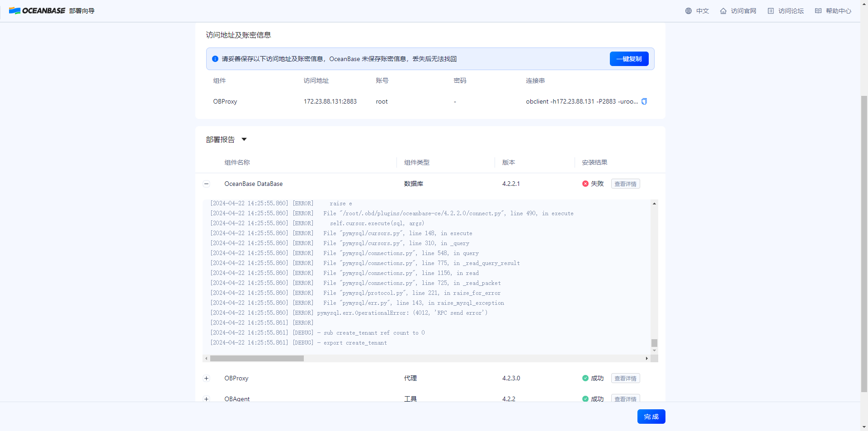Viewport: 868px width, 431px height.
Task: Click the 失败 status text
Action: click(597, 184)
